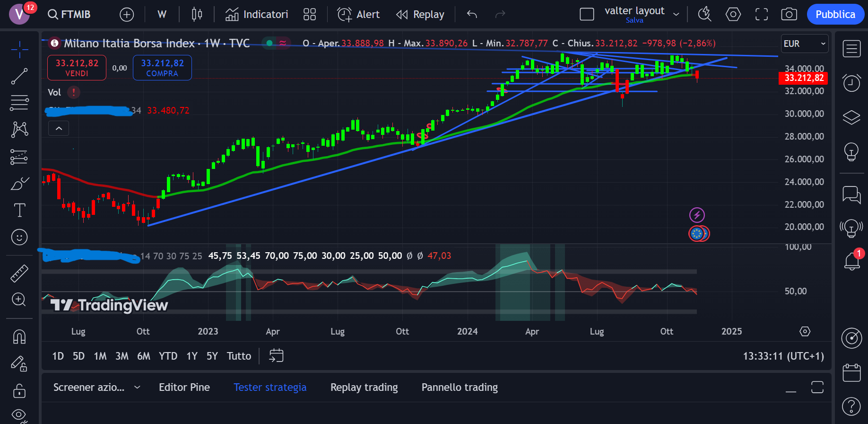Select the crosshair cursor tool

pyautogui.click(x=19, y=49)
